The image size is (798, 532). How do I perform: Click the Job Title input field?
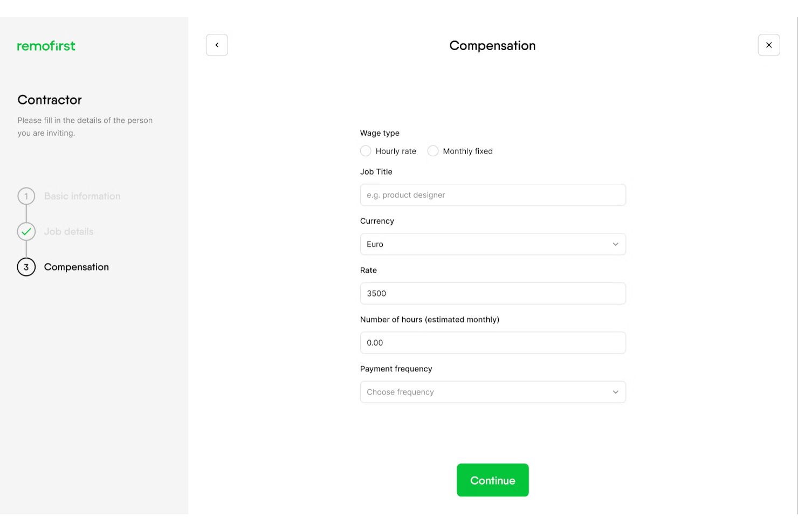(x=492, y=195)
